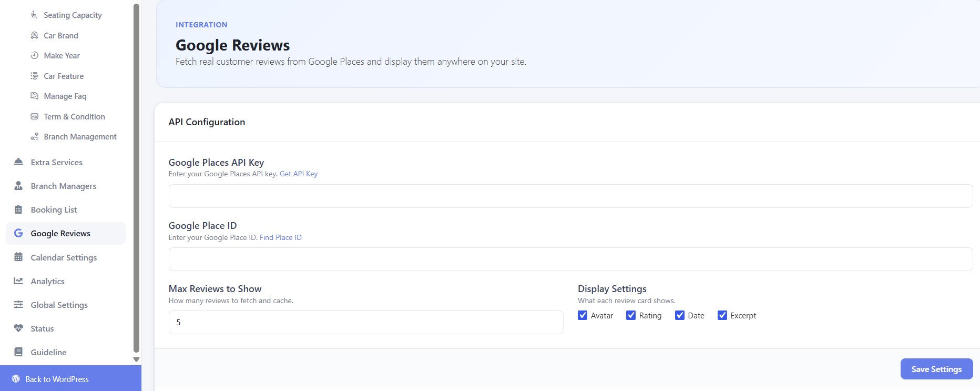Click the Branch Managers person icon
Viewport: 980px width, 391px height.
click(x=18, y=186)
